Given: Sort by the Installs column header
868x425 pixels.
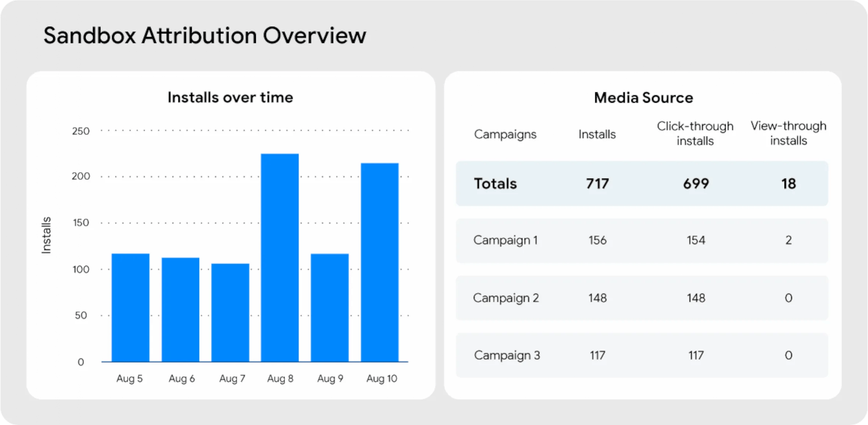Looking at the screenshot, I should click(597, 134).
